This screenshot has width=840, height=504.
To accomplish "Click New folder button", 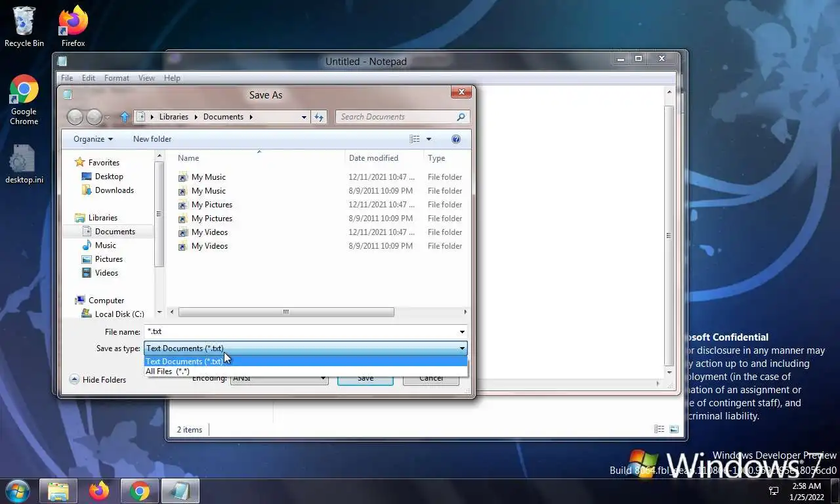I will click(x=152, y=139).
